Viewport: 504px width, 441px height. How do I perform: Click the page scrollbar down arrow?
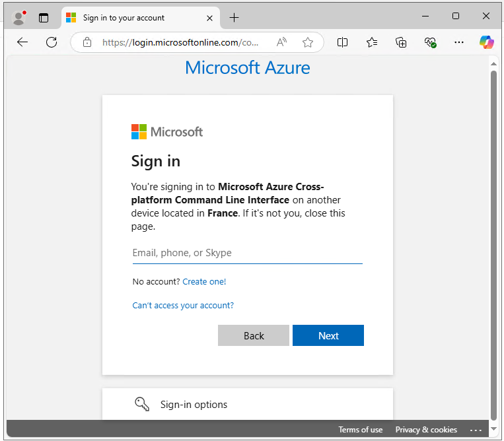coord(493,429)
